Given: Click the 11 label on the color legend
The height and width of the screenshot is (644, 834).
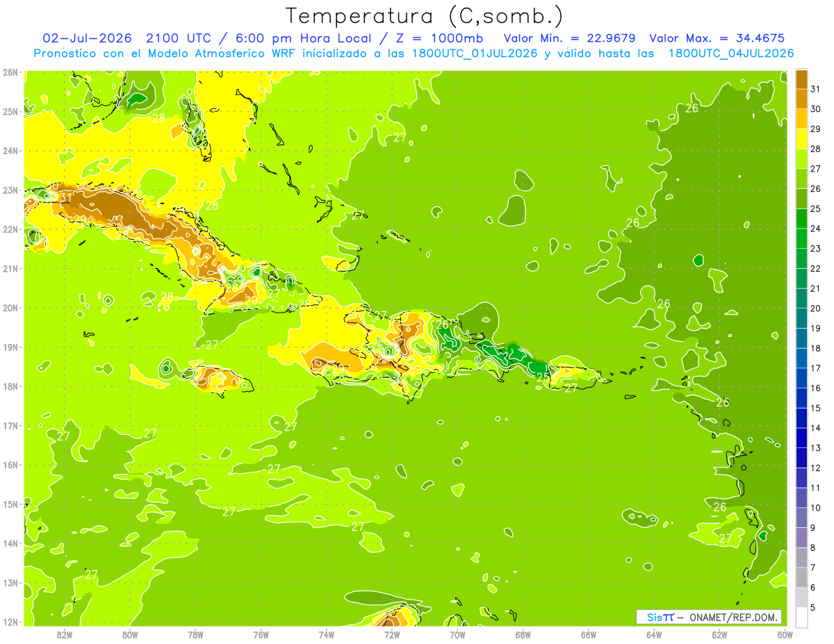Looking at the screenshot, I should click(x=815, y=488).
